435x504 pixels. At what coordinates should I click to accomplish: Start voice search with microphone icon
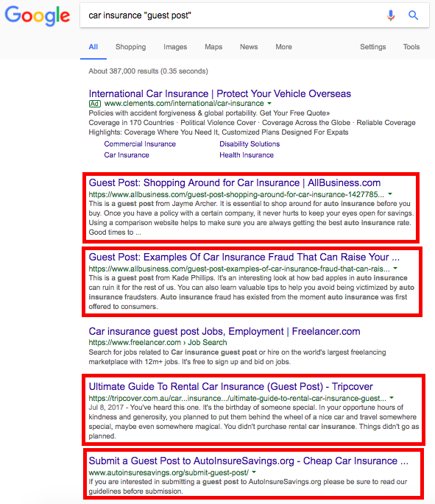(391, 15)
